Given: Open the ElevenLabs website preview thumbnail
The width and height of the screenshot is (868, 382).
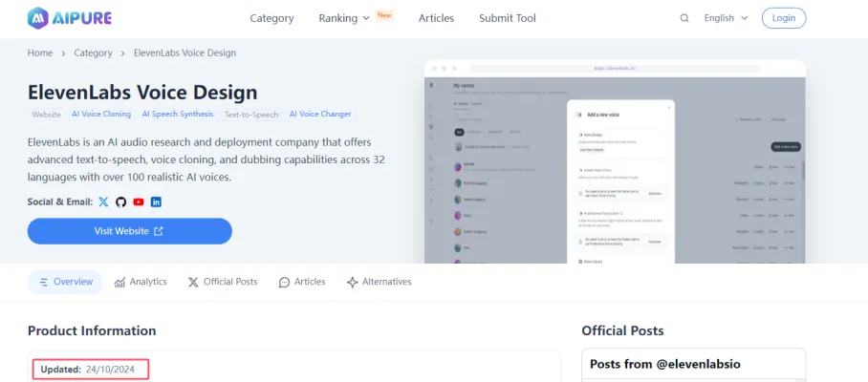Looking at the screenshot, I should coord(615,162).
